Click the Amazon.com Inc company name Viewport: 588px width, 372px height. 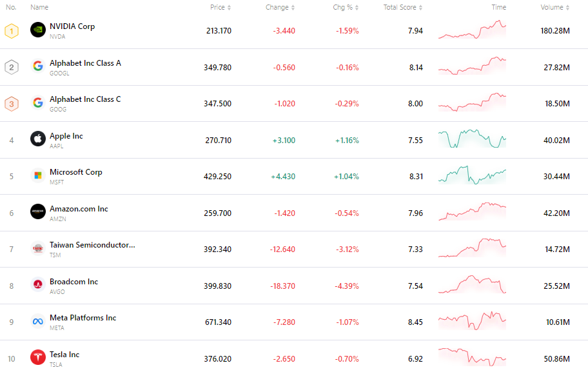pos(78,209)
